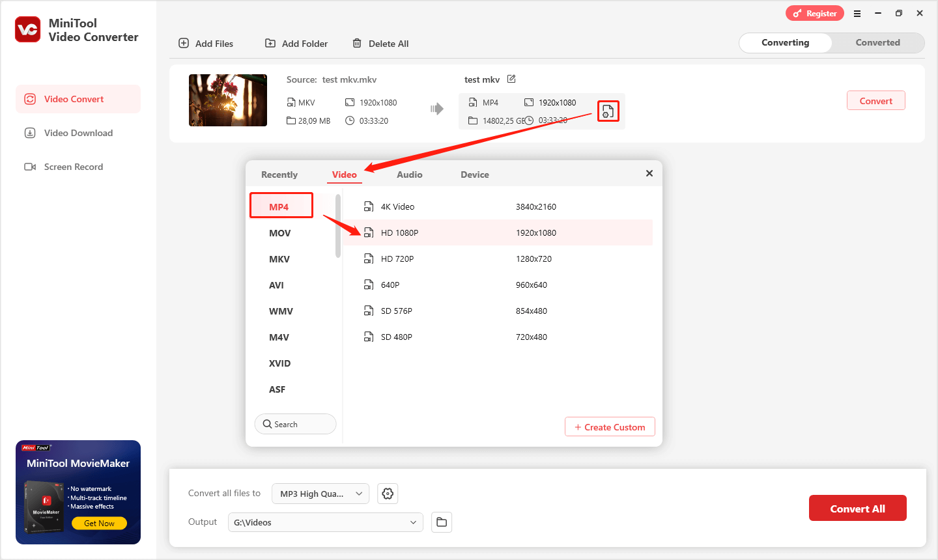This screenshot has height=560, width=938.
Task: Select the Device tab in format popup
Action: 475,175
